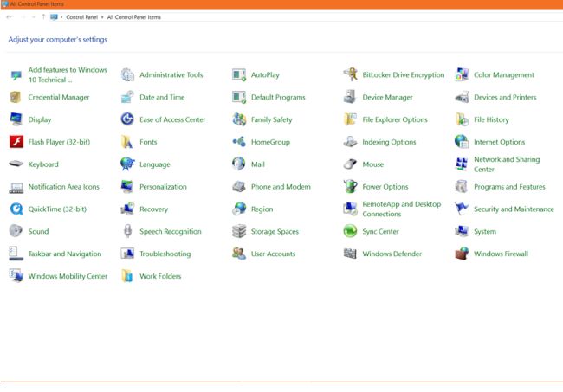Click the AutoPlay icon
Viewport: 563px width, 392px height.
point(239,74)
